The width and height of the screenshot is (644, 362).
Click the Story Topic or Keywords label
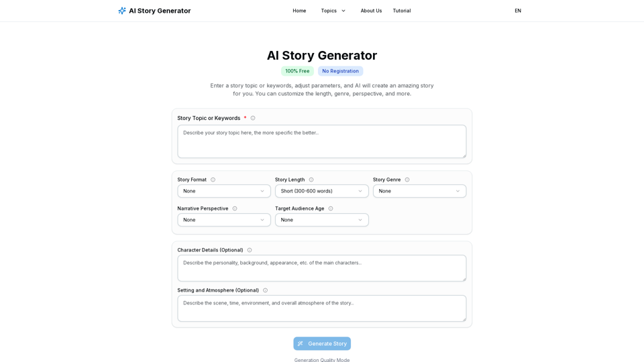point(209,118)
